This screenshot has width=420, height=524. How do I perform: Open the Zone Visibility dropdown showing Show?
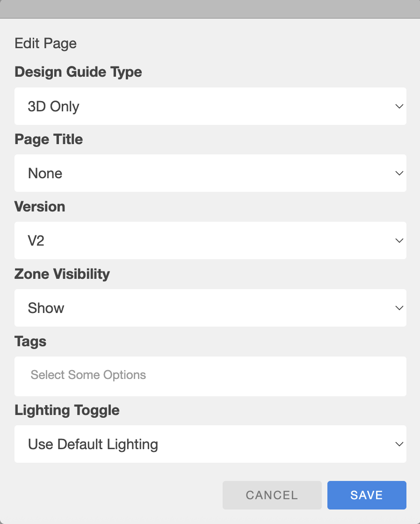[210, 308]
